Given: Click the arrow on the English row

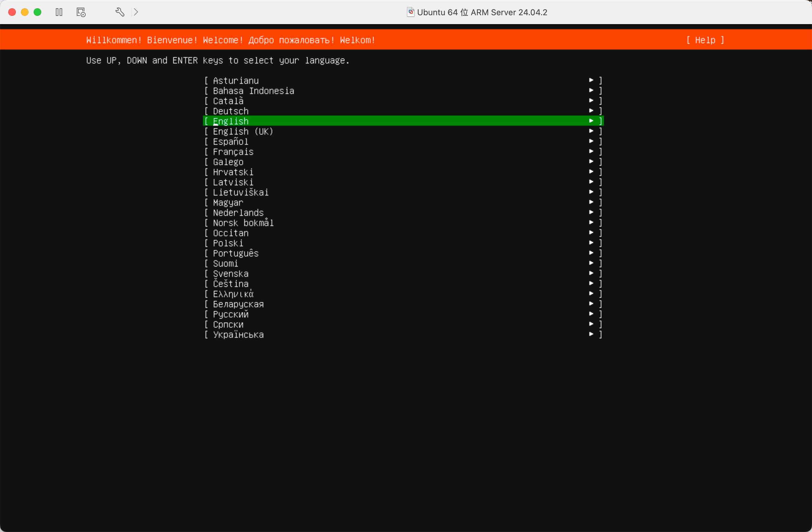Looking at the screenshot, I should tap(591, 121).
